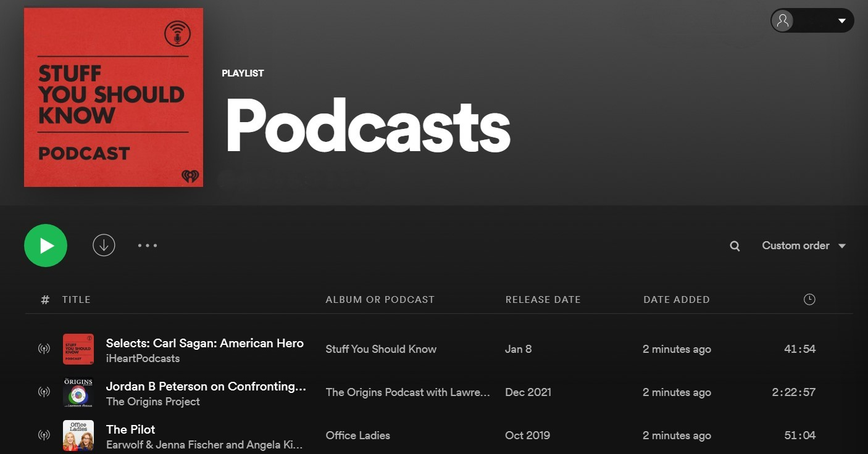Open the Custom order sort dropdown
The image size is (868, 454).
click(804, 246)
